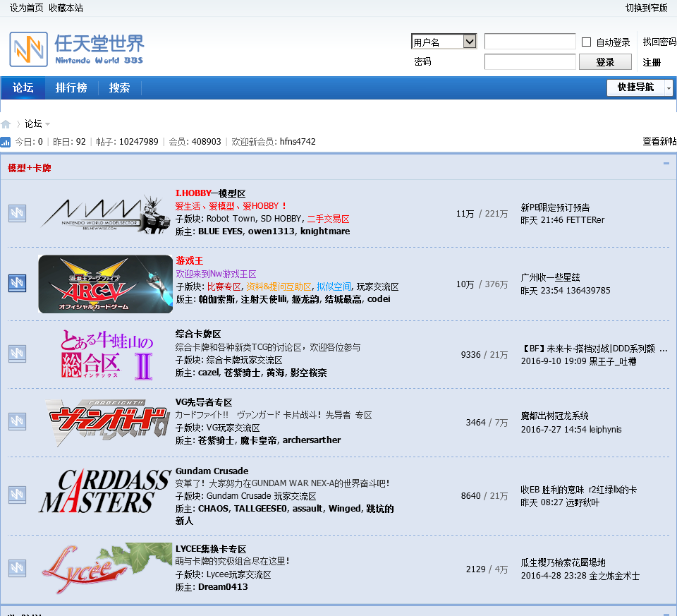Open latest post 魔都出树冠龙系统

click(x=554, y=416)
